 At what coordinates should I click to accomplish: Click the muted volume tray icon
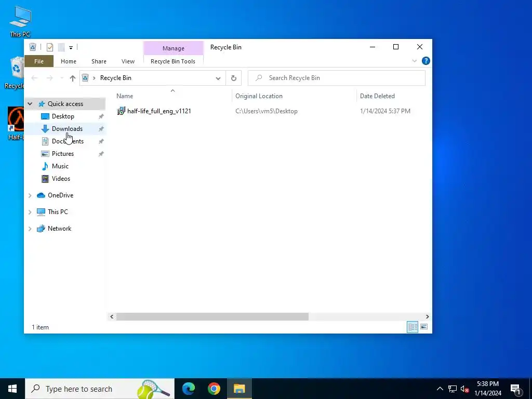coord(464,389)
